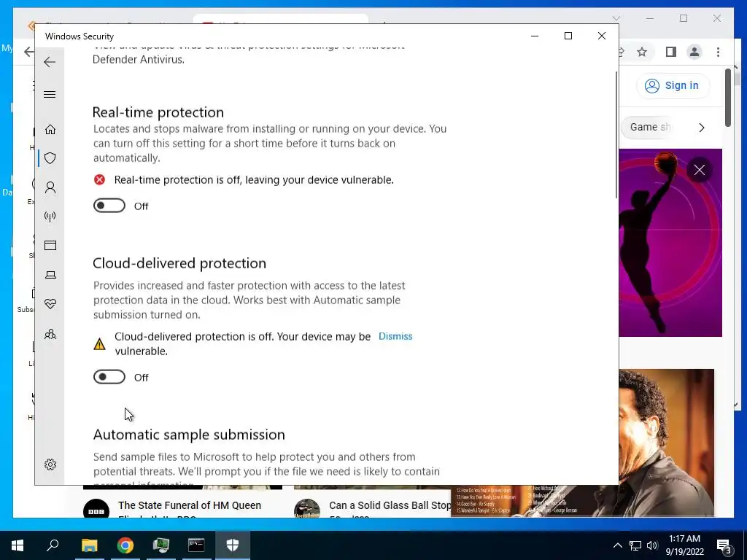Dismiss the cloud-delivered protection warning
The height and width of the screenshot is (560, 747).
pyautogui.click(x=395, y=336)
